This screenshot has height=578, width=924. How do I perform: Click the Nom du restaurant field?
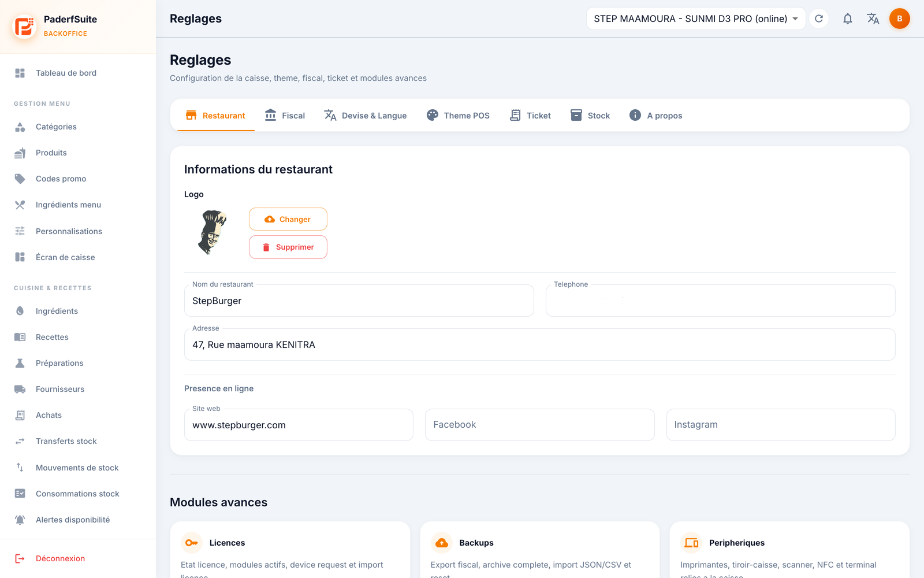coord(359,301)
